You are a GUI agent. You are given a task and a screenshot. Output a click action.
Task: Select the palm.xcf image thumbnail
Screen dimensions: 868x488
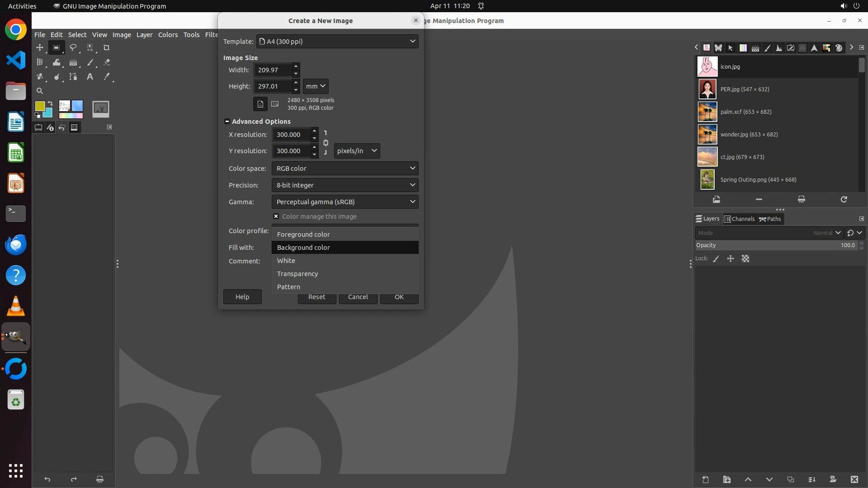click(x=708, y=112)
